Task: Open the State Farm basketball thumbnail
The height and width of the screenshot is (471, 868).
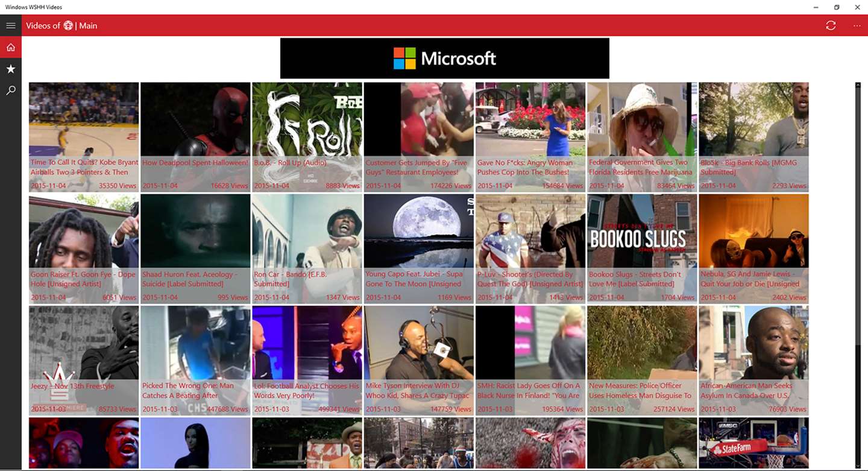Action: pos(753,443)
